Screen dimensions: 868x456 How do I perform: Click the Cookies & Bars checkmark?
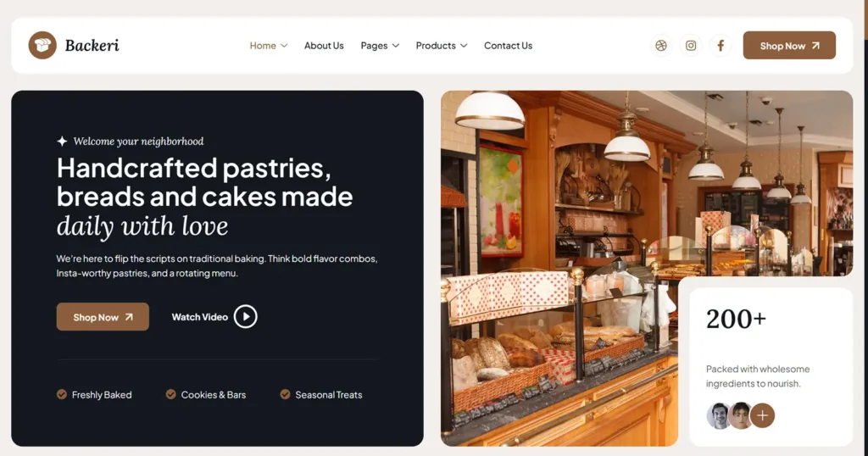(x=170, y=394)
